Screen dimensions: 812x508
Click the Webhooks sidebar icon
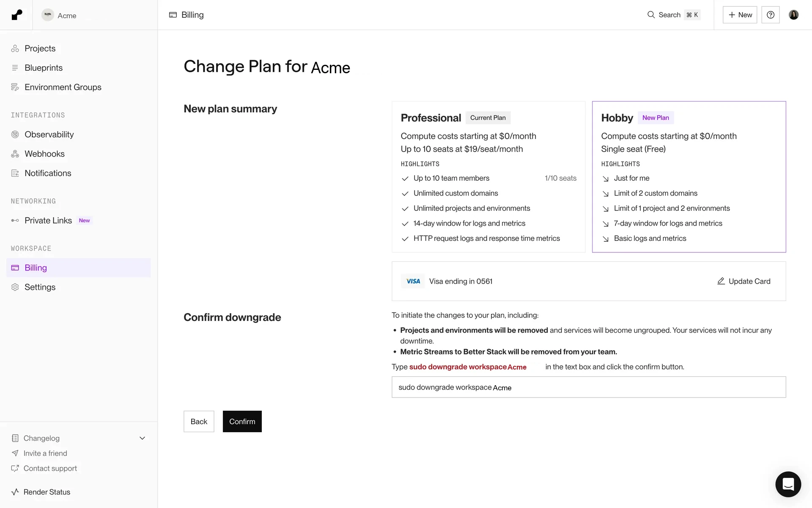15,154
